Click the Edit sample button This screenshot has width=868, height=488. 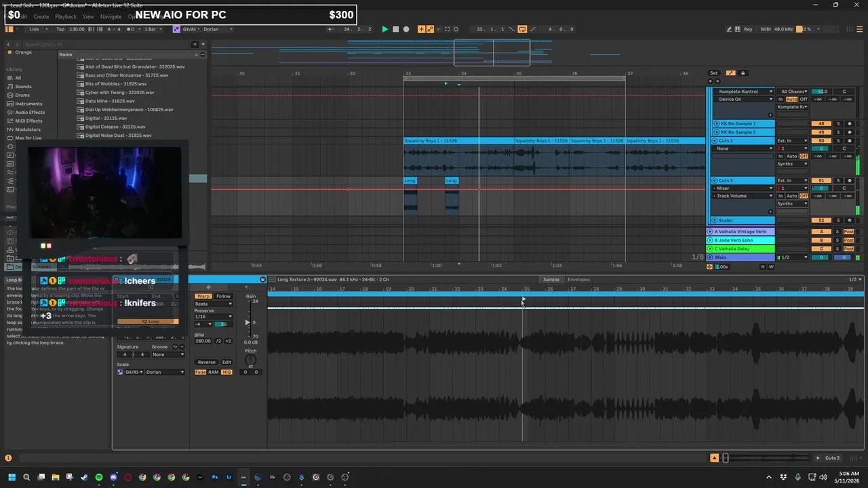click(x=226, y=362)
